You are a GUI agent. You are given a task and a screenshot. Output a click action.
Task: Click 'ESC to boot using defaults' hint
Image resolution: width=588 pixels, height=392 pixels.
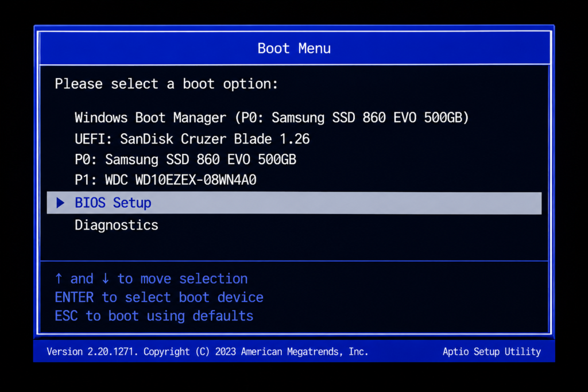pos(154,316)
